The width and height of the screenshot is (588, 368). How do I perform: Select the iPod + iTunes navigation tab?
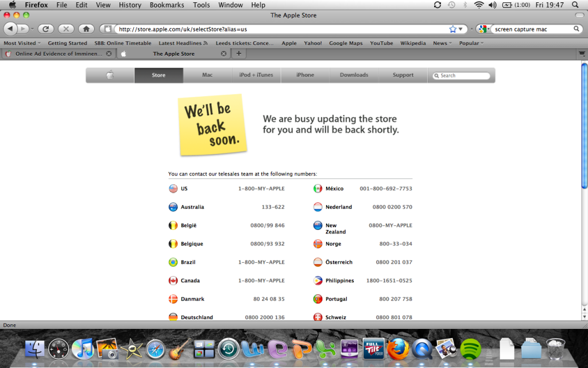(x=256, y=75)
